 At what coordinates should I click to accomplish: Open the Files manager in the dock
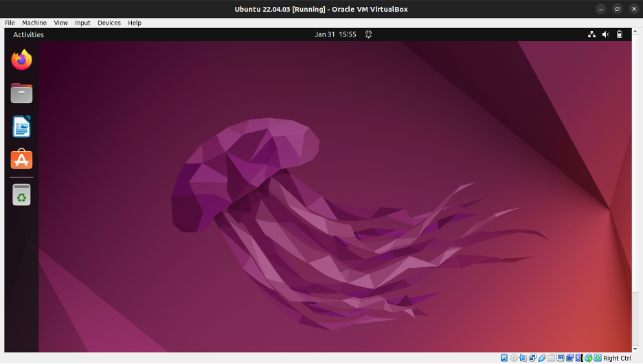[21, 93]
